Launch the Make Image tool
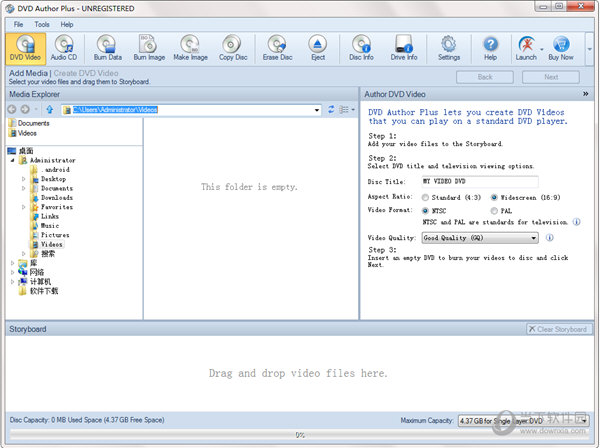The image size is (600, 448). point(190,48)
